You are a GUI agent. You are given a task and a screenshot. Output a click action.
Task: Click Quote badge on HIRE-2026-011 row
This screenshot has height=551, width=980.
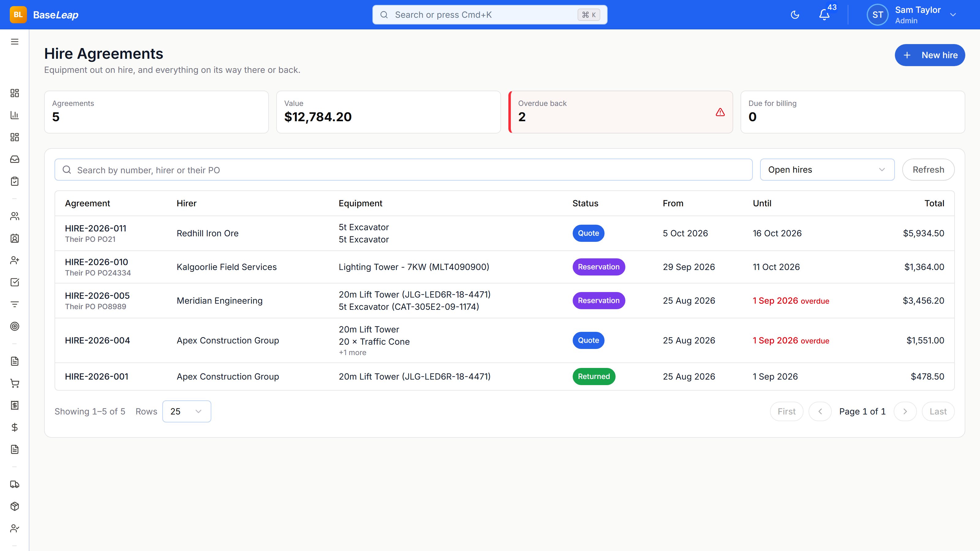(588, 233)
